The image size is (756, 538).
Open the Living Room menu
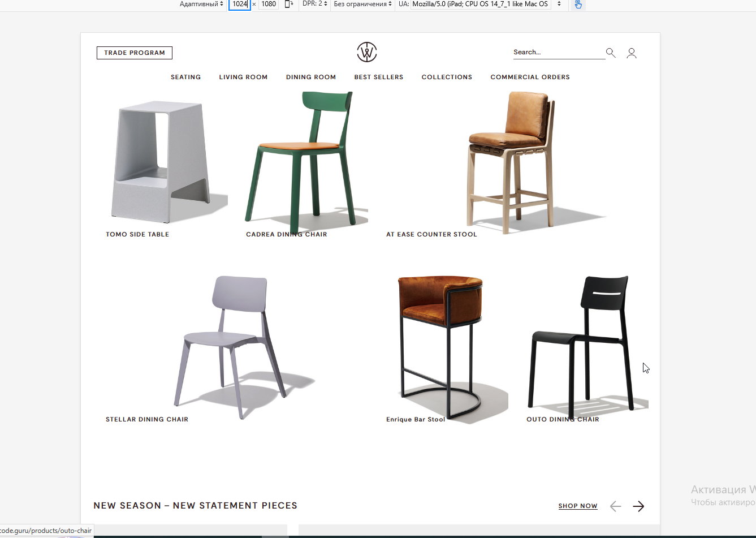point(244,77)
